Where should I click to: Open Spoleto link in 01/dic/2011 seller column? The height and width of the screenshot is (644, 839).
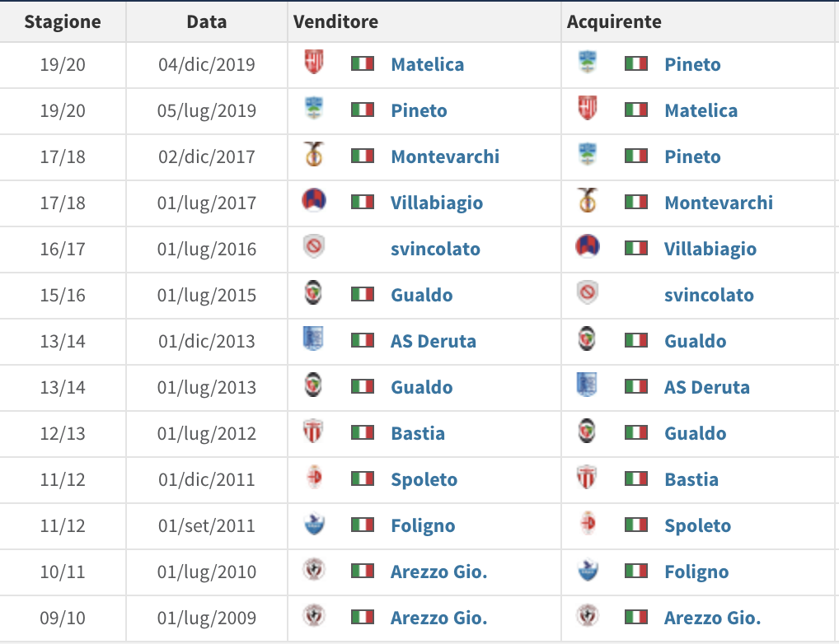point(424,479)
